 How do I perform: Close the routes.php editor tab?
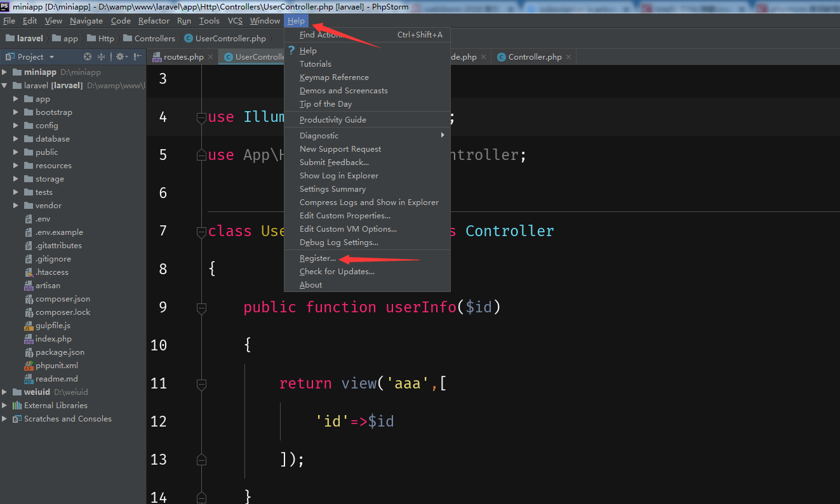pos(211,57)
